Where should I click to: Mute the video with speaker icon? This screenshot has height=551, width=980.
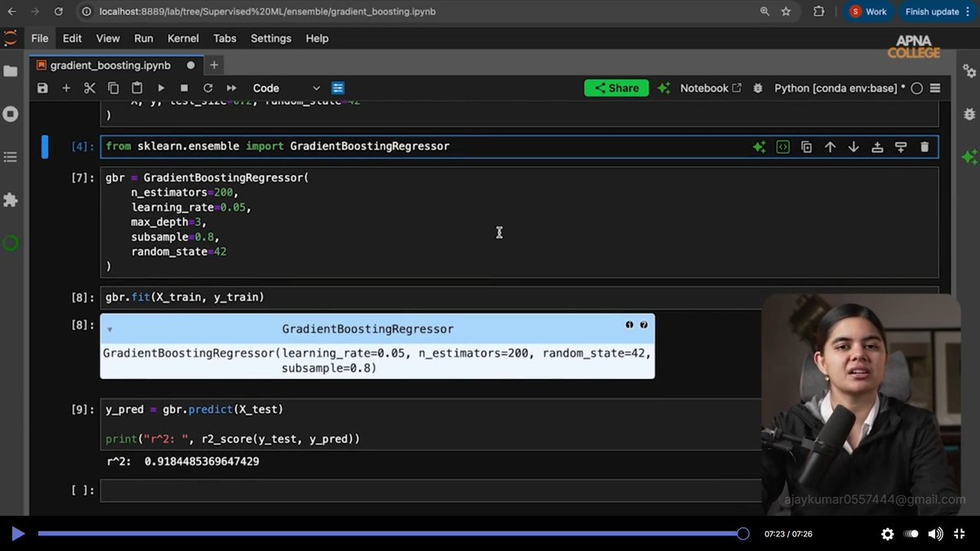(x=935, y=534)
